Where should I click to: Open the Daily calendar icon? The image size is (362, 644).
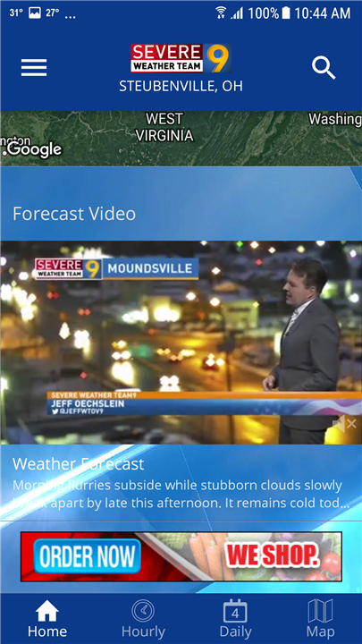pyautogui.click(x=235, y=611)
